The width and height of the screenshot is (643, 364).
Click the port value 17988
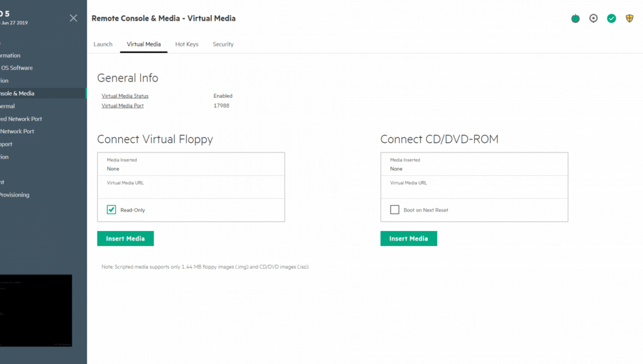click(x=221, y=105)
